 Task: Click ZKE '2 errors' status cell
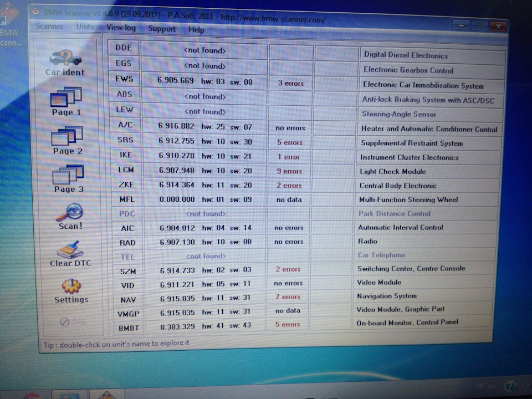point(289,186)
